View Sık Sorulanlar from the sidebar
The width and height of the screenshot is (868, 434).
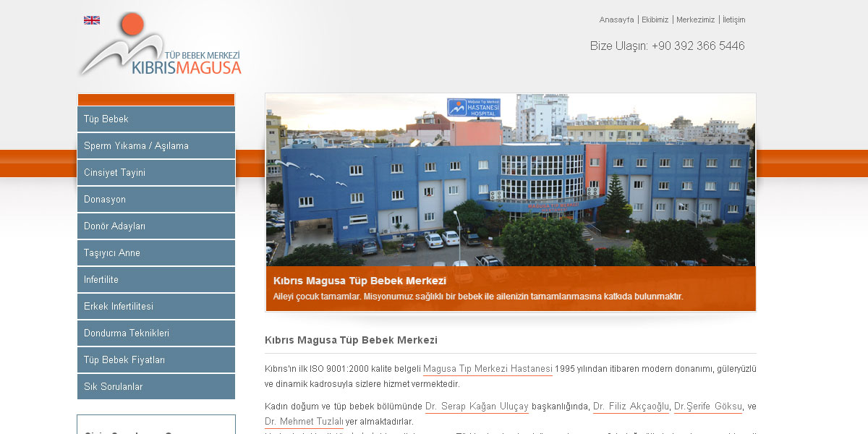156,387
